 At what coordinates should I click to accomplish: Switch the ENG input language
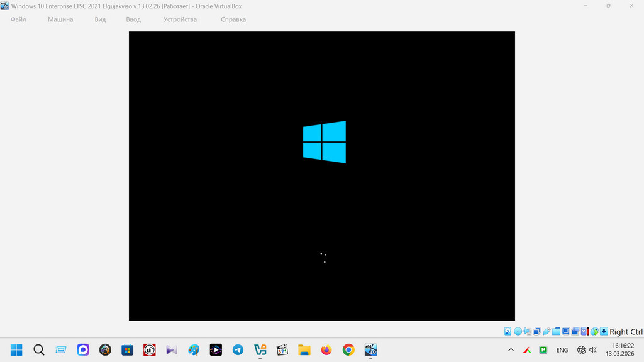[562, 350]
